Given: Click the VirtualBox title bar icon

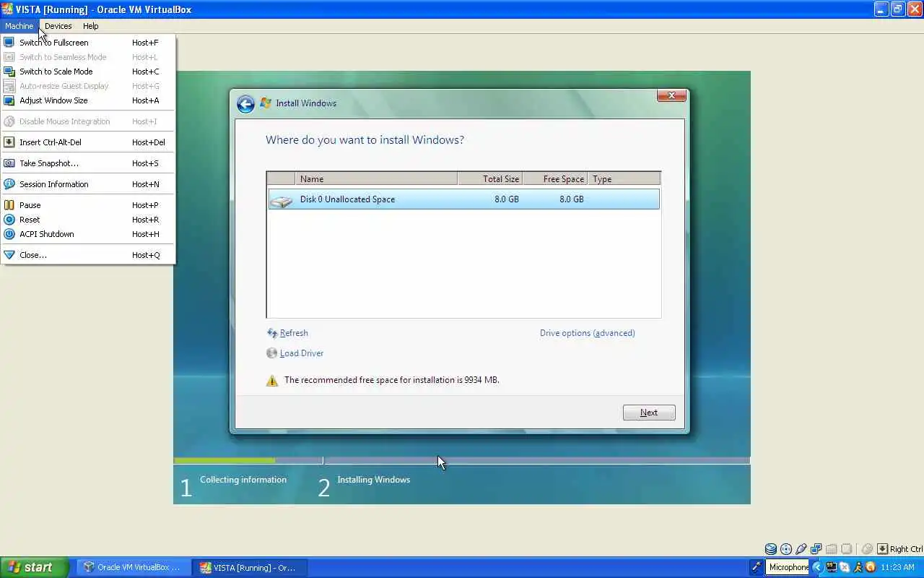Looking at the screenshot, I should tap(7, 9).
